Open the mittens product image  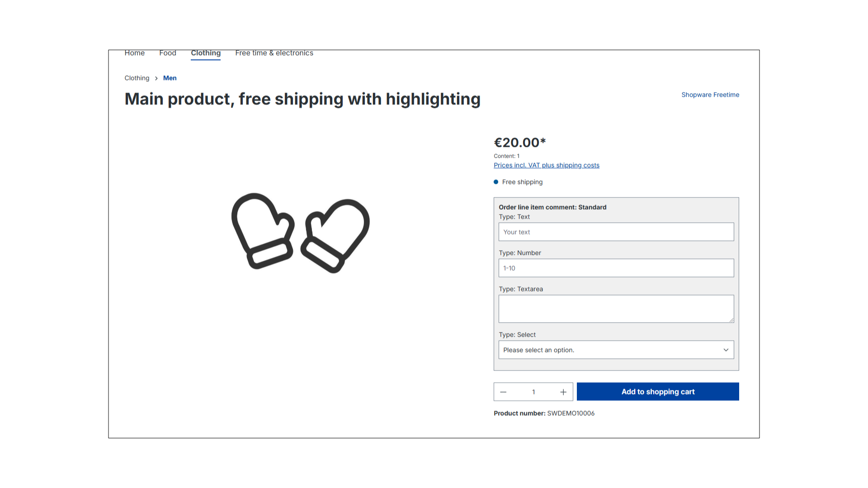coord(301,233)
